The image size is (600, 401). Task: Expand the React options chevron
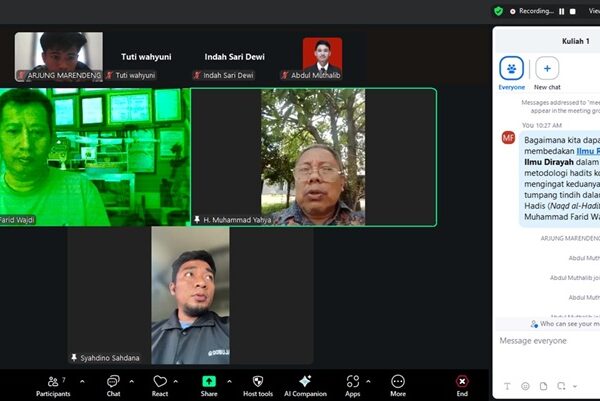pos(176,381)
